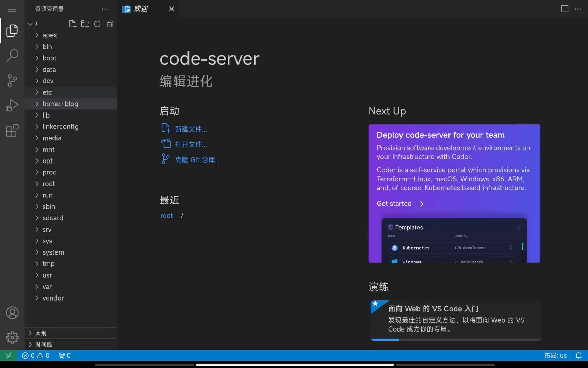Select the 欢迎 welcome tab
Image resolution: width=588 pixels, height=368 pixels.
[141, 9]
